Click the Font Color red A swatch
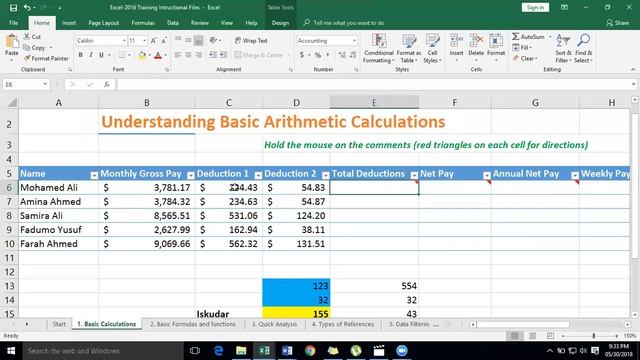The image size is (640, 360). coord(158,55)
